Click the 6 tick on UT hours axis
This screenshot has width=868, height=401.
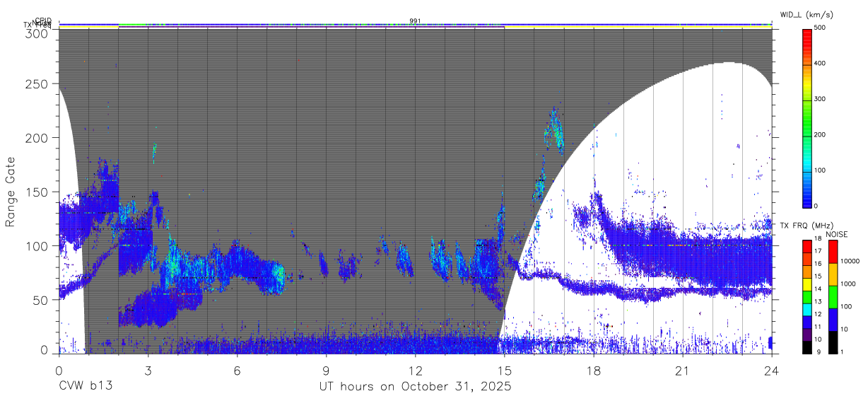[237, 370]
